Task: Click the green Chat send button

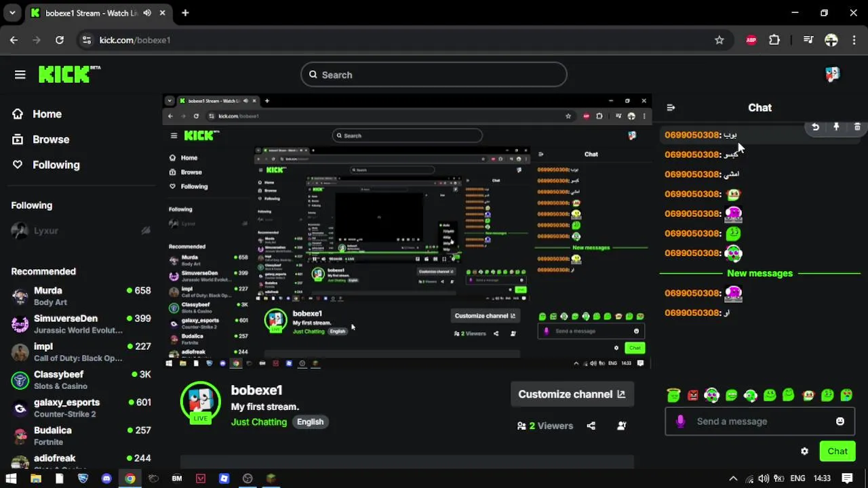Action: (x=837, y=451)
